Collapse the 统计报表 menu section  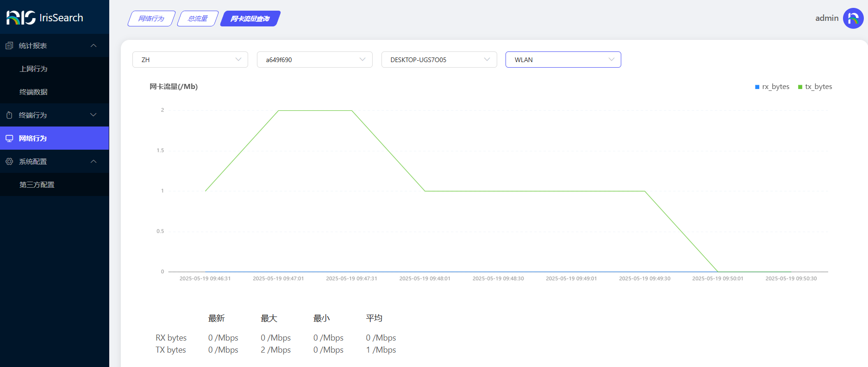pos(94,45)
